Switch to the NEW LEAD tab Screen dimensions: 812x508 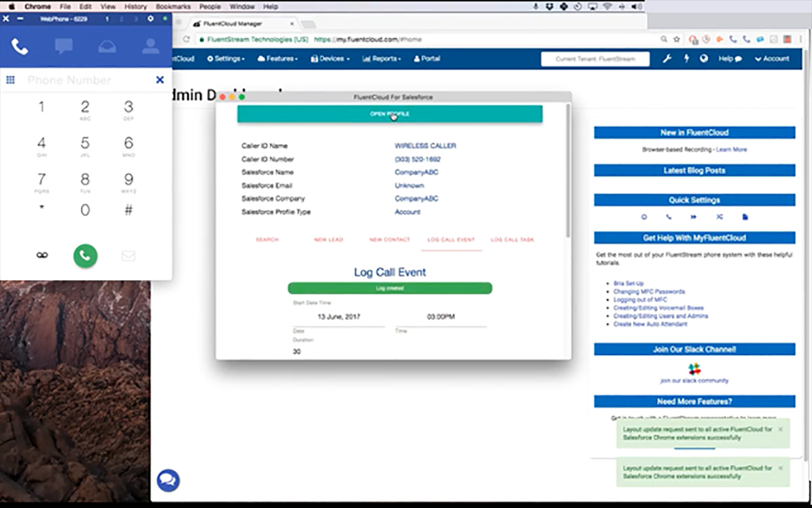[328, 240]
